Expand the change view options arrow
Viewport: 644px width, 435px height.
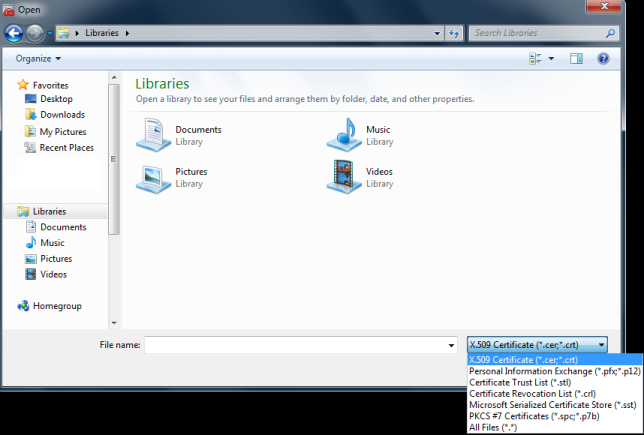551,59
